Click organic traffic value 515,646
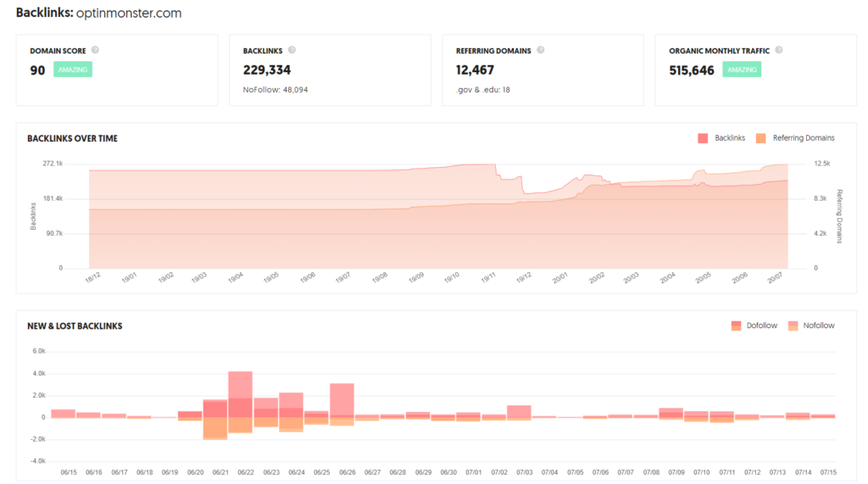This screenshot has height=484, width=868. 692,70
